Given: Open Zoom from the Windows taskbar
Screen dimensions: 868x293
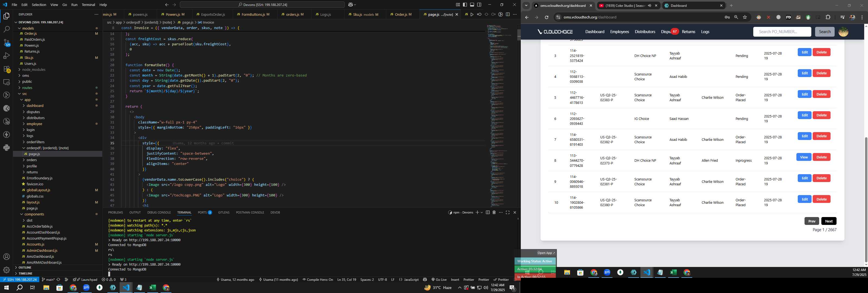Looking at the screenshot, I should (86, 288).
